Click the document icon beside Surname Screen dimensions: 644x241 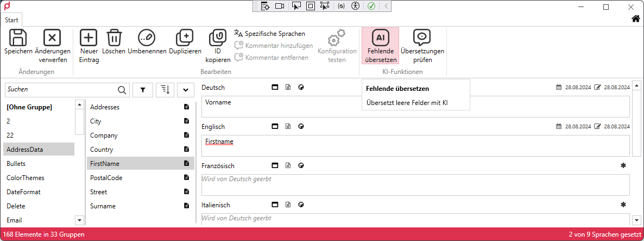[186, 206]
